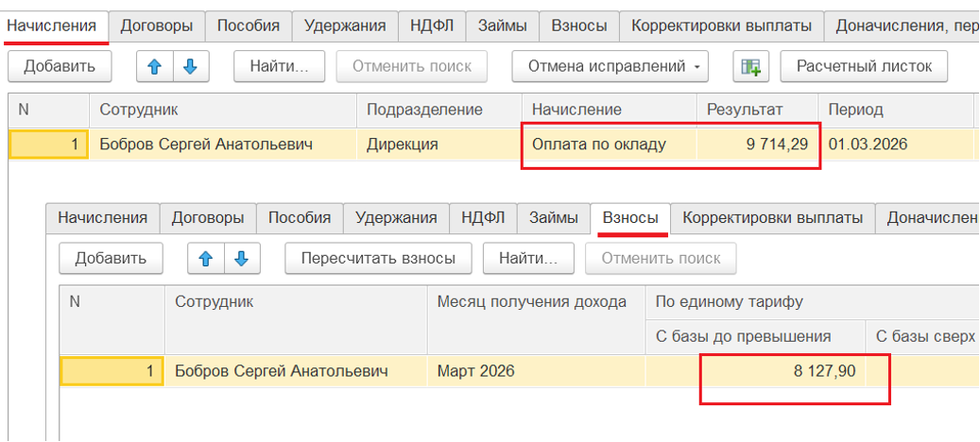This screenshot has height=442, width=980.
Task: Click the Результат column header
Action: click(745, 110)
